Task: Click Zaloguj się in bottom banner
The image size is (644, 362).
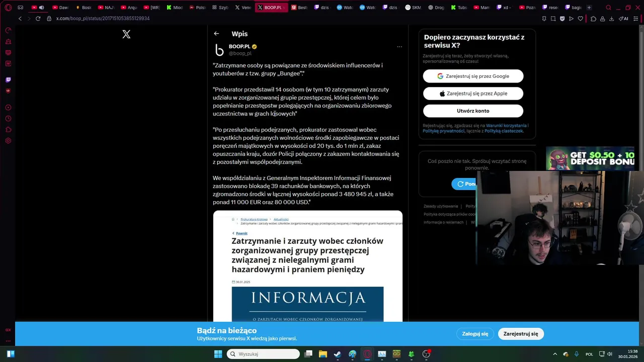Action: [475, 334]
